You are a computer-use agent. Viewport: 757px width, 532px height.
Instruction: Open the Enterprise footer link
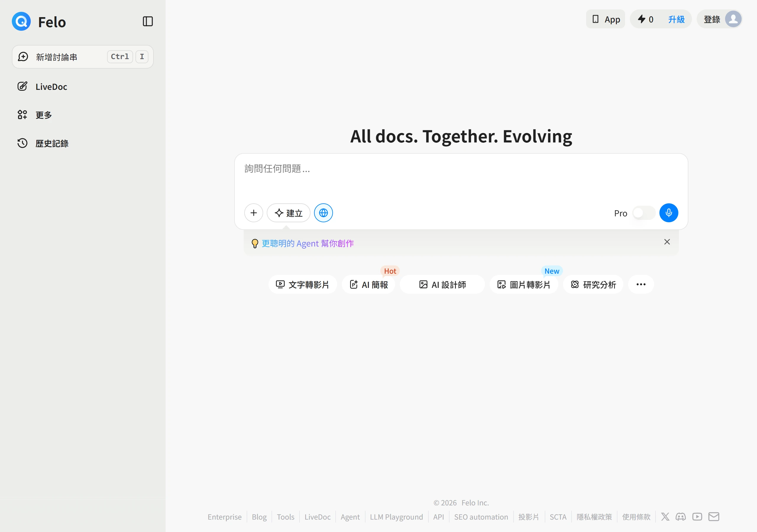[x=224, y=517]
